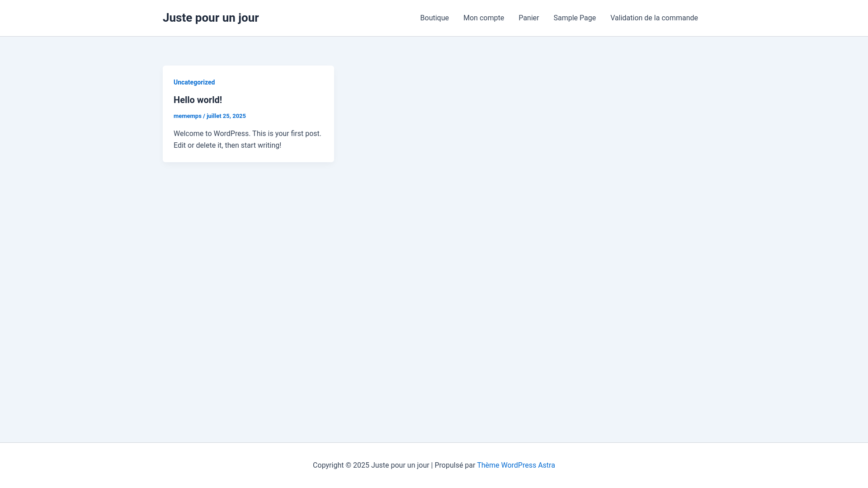Open Validation de la commande page

[654, 18]
